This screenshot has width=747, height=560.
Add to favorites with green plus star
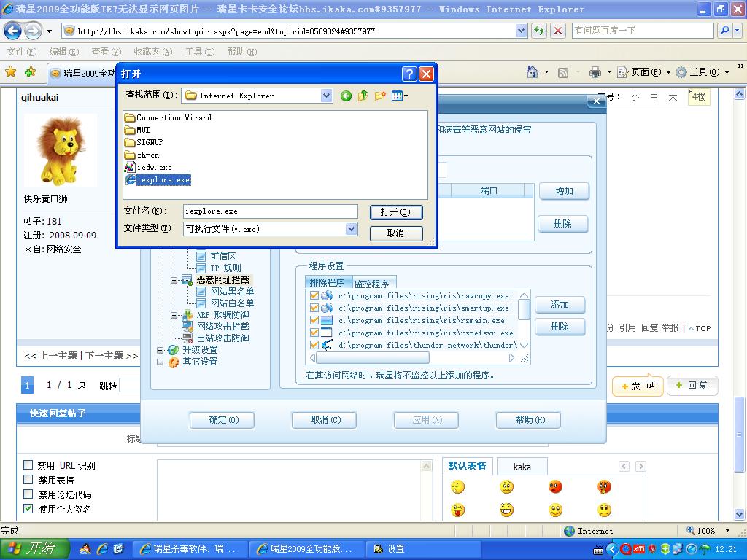(x=31, y=72)
